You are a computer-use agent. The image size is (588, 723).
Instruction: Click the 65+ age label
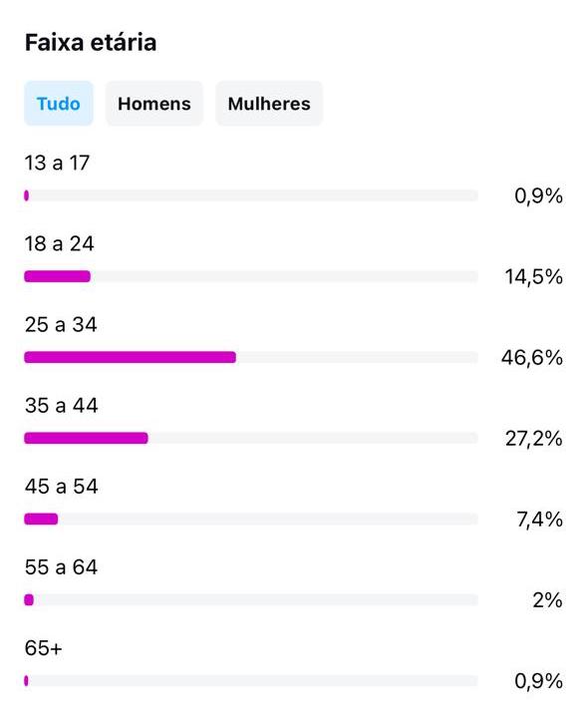tap(43, 648)
